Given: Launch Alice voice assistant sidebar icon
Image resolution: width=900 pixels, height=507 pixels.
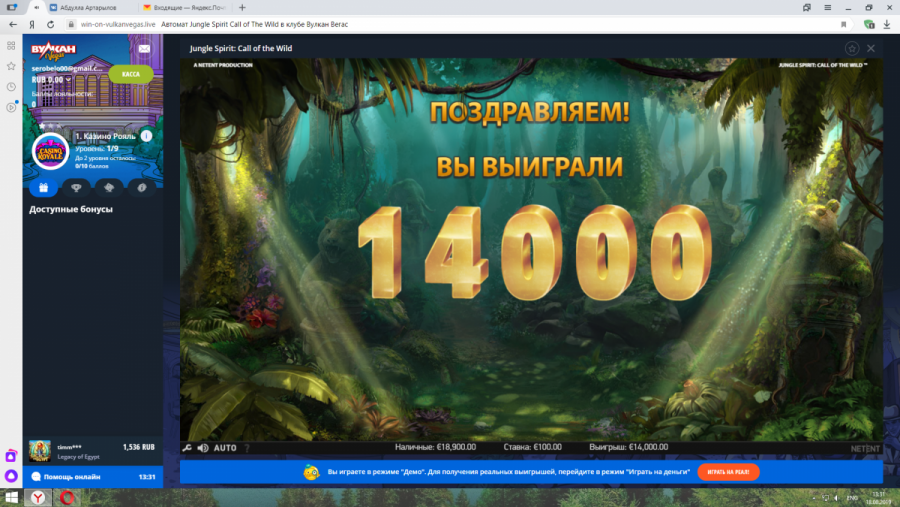Looking at the screenshot, I should (x=11, y=476).
